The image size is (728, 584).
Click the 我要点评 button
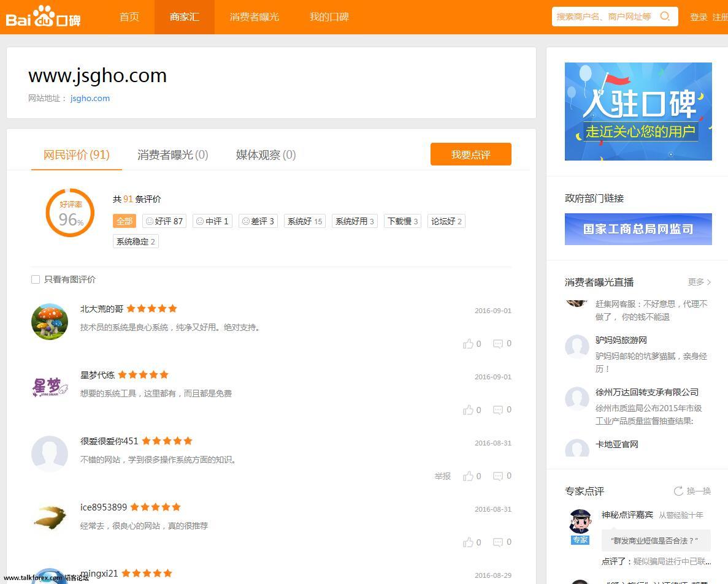tap(471, 154)
